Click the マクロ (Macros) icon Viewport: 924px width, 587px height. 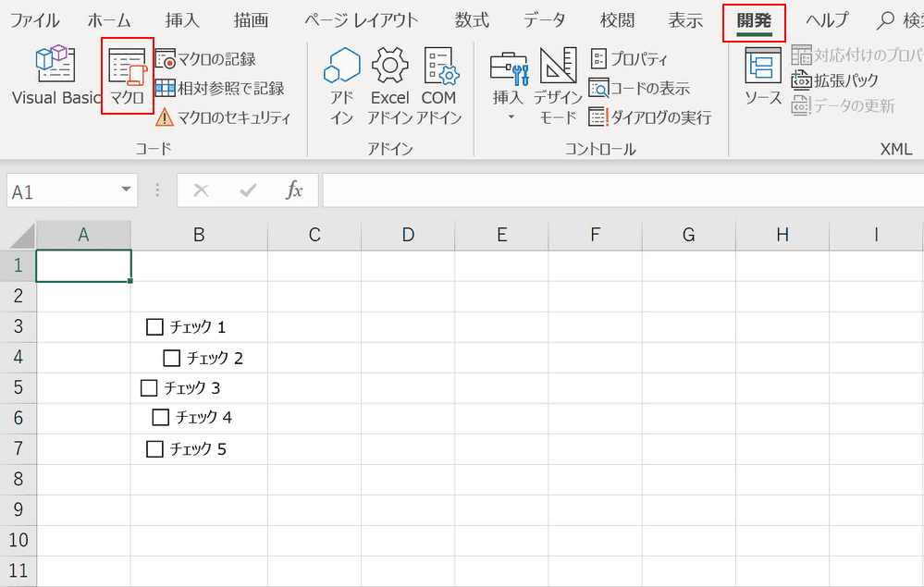pyautogui.click(x=128, y=67)
